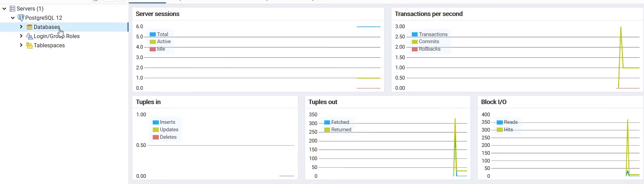Image resolution: width=644 pixels, height=184 pixels.
Task: Select the PostgreSQL 12 tree label
Action: pos(44,18)
